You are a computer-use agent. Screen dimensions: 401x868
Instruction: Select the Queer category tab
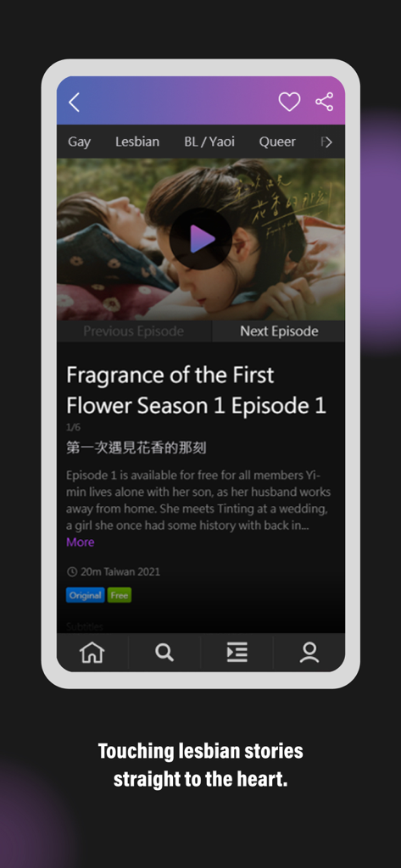pos(277,142)
